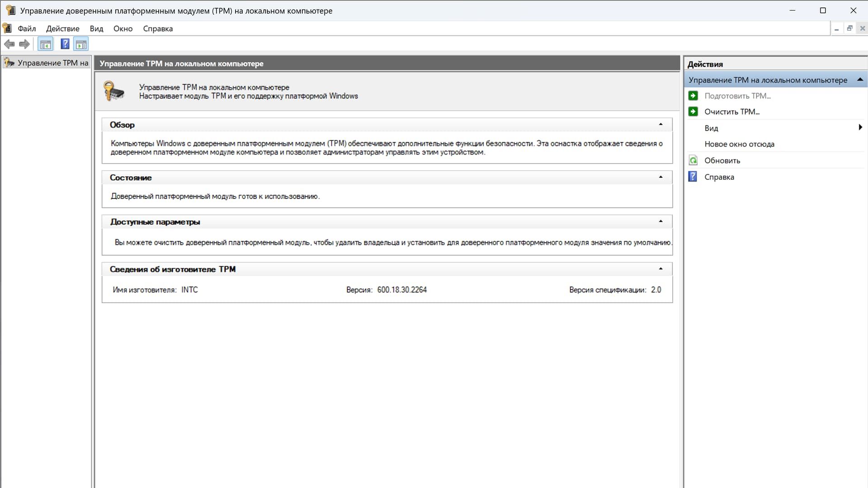
Task: Click Новое окно отсюда action
Action: pos(739,144)
